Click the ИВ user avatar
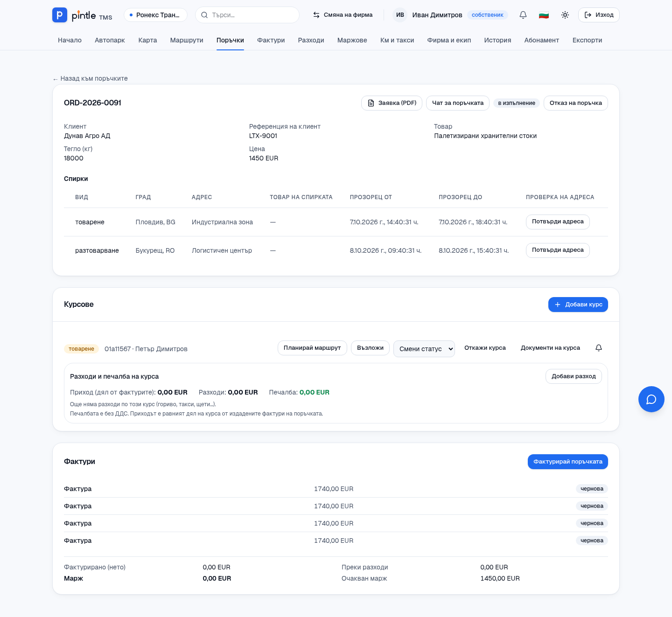 point(400,15)
